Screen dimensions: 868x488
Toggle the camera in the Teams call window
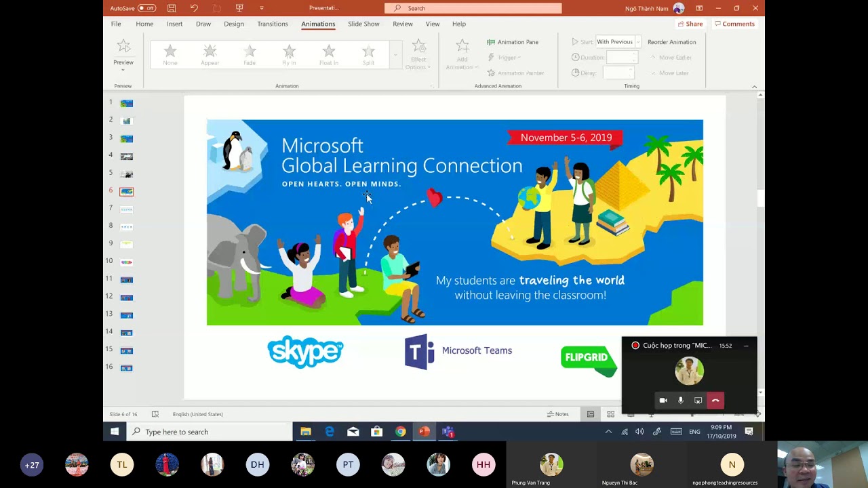[x=663, y=401]
